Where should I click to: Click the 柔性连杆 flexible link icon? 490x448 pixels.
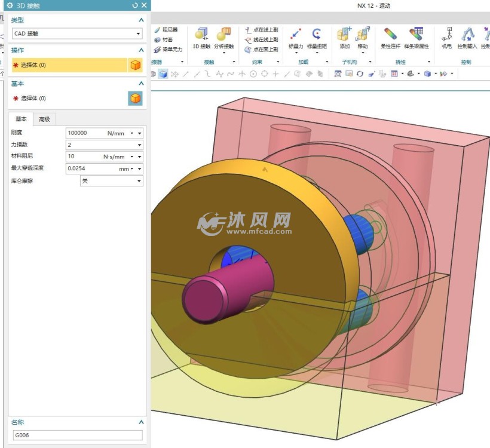tap(391, 35)
